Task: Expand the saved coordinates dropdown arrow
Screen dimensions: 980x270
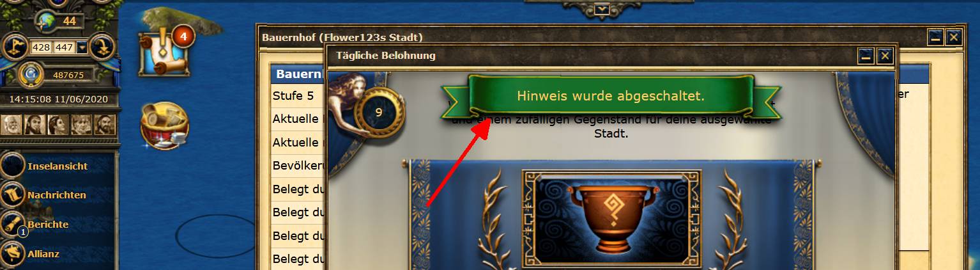Action: (82, 47)
